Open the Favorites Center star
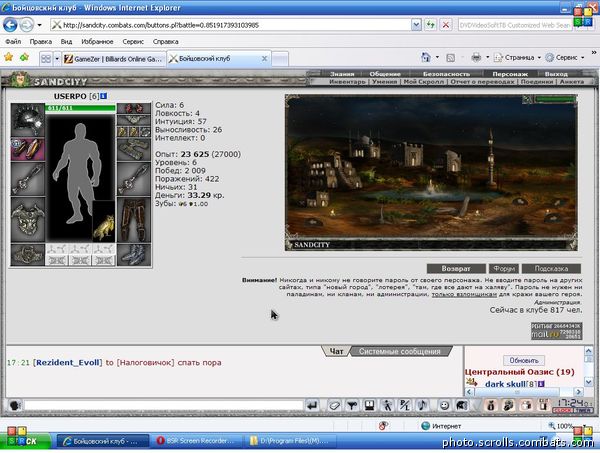This screenshot has width=600, height=453. pyautogui.click(x=8, y=57)
